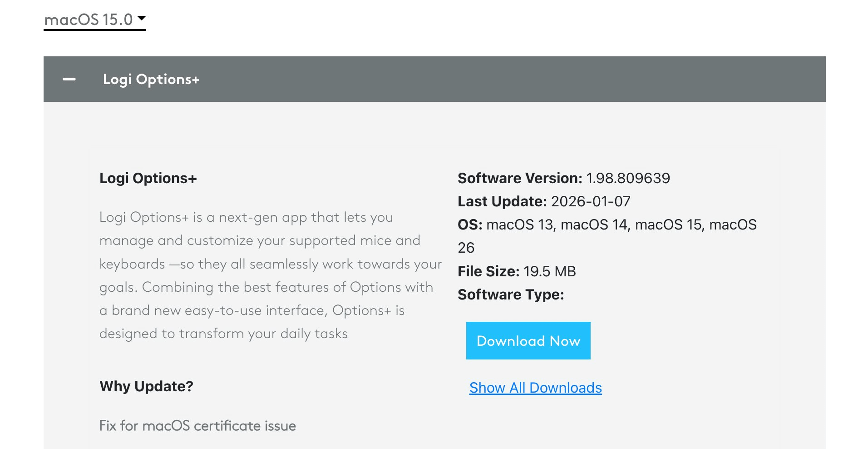
Task: Click the Software Type label
Action: 511,294
